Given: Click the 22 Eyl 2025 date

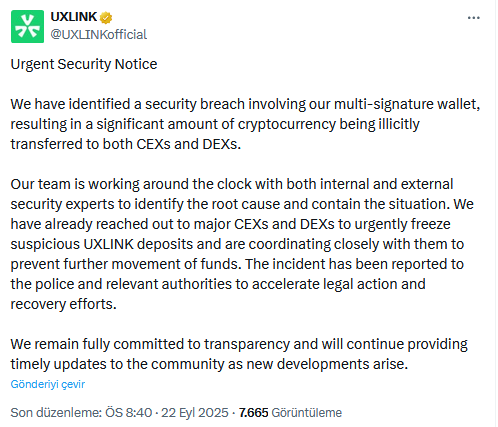Looking at the screenshot, I should pyautogui.click(x=195, y=413).
